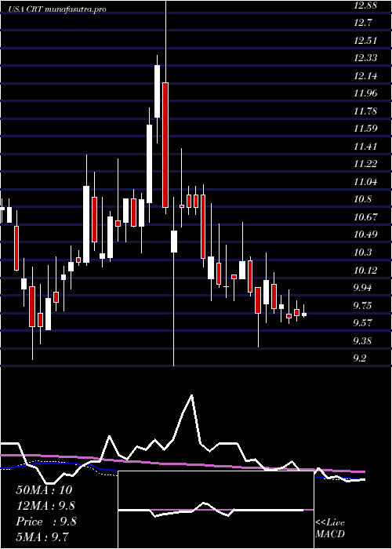The height and width of the screenshot is (549, 392).
Task: Click the 'USA CRT munafasutra.pro' chart title
Action: click(58, 9)
